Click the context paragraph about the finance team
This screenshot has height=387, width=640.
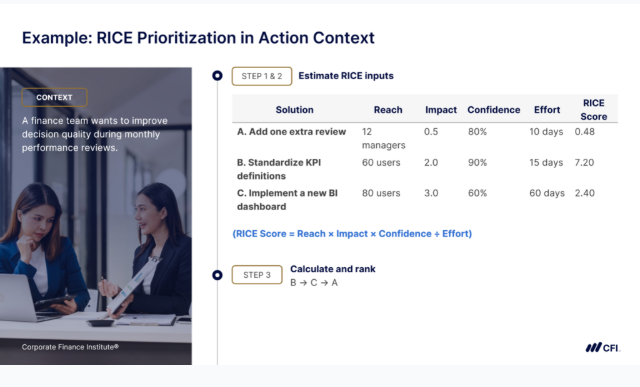(x=95, y=134)
